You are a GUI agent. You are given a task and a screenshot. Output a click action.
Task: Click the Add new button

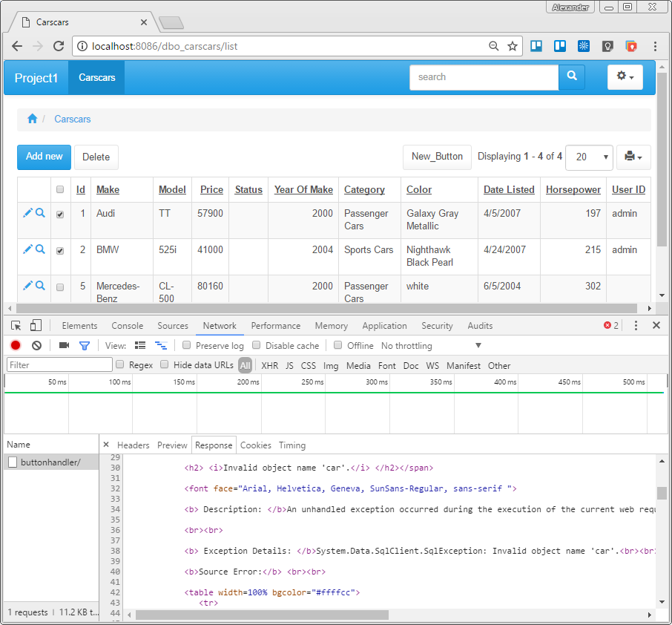click(x=43, y=157)
